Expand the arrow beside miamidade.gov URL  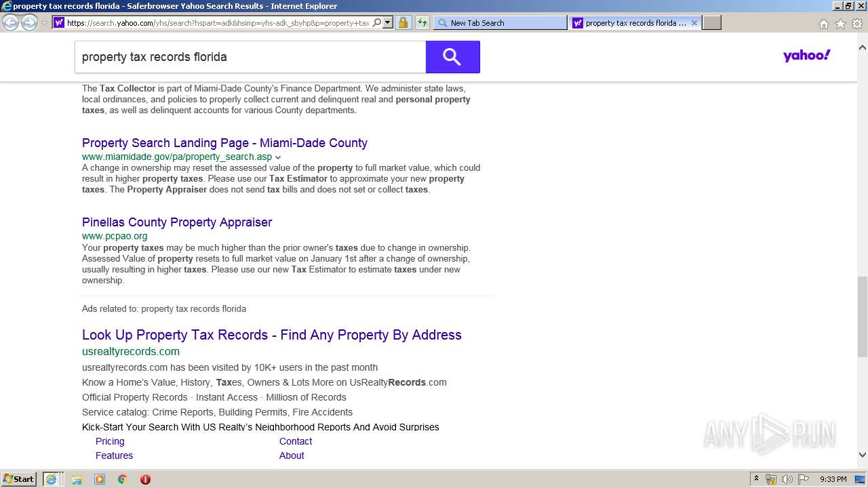[x=278, y=157]
